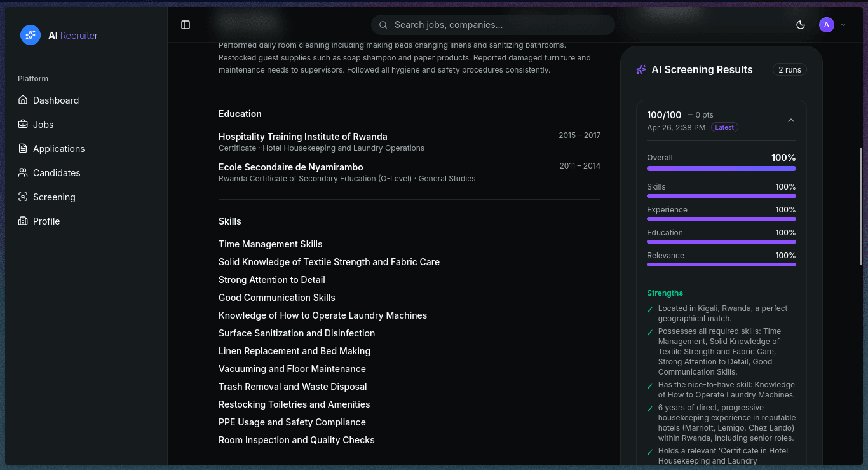Image resolution: width=868 pixels, height=470 pixels.
Task: Click 'Restocking Toiletries and Amenities' skill
Action: click(x=294, y=404)
